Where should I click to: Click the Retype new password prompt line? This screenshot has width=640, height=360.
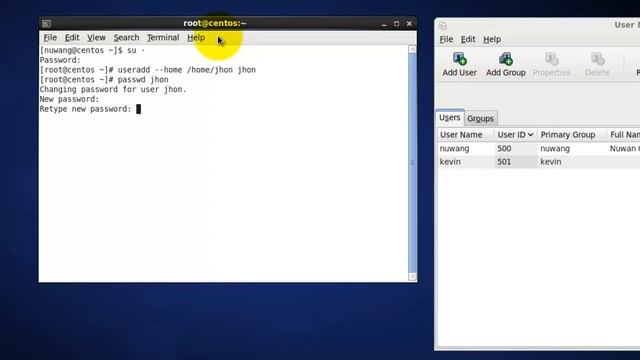[x=90, y=109]
